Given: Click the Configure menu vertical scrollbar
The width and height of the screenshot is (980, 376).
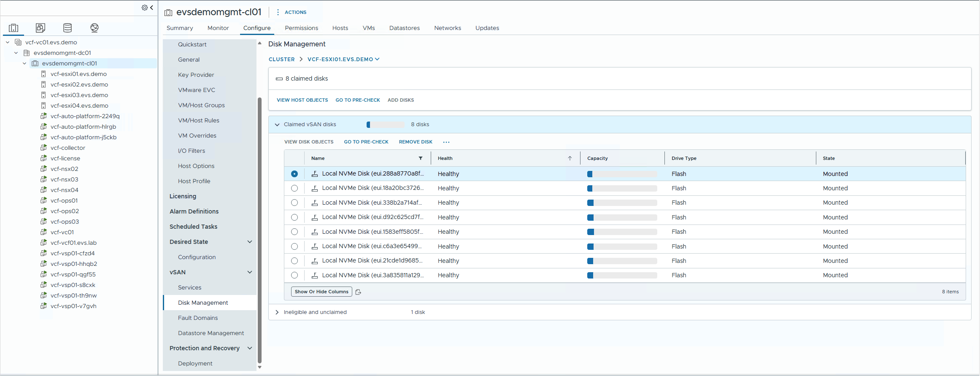Looking at the screenshot, I should pyautogui.click(x=259, y=230).
